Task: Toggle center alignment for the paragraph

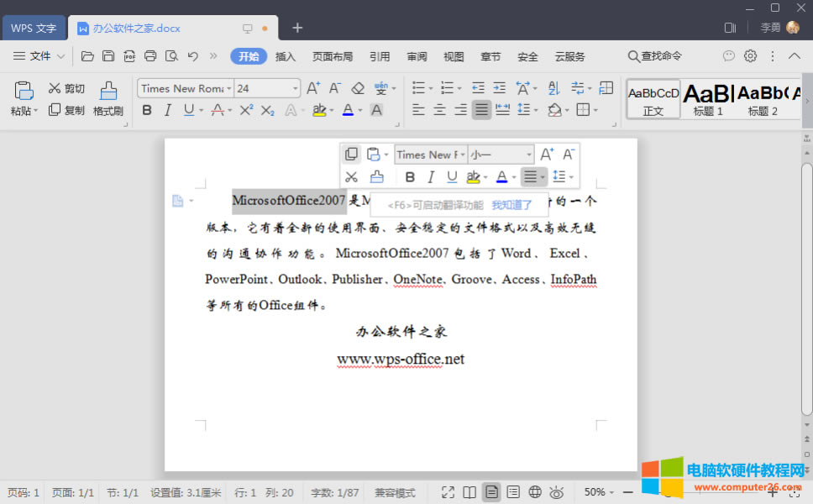Action: point(439,109)
